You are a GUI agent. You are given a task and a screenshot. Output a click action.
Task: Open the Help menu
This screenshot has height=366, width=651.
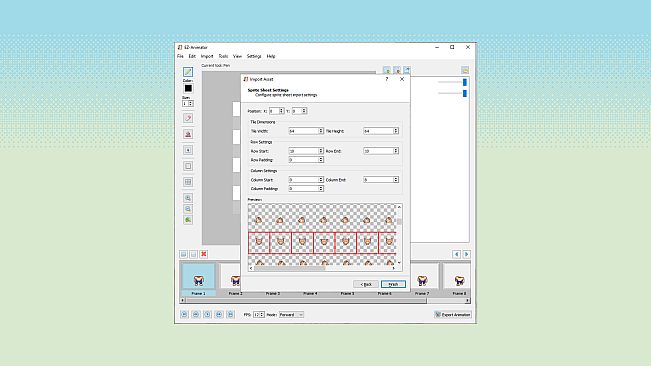click(x=271, y=56)
